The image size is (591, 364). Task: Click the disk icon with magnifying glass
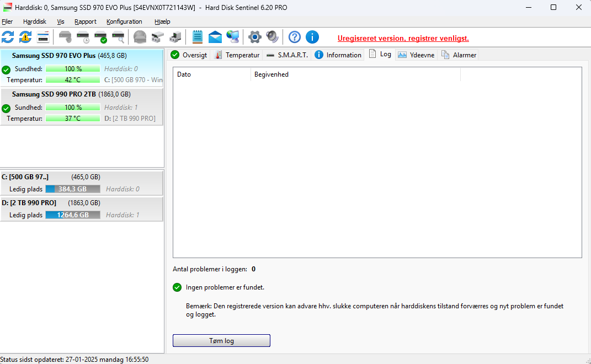click(118, 38)
